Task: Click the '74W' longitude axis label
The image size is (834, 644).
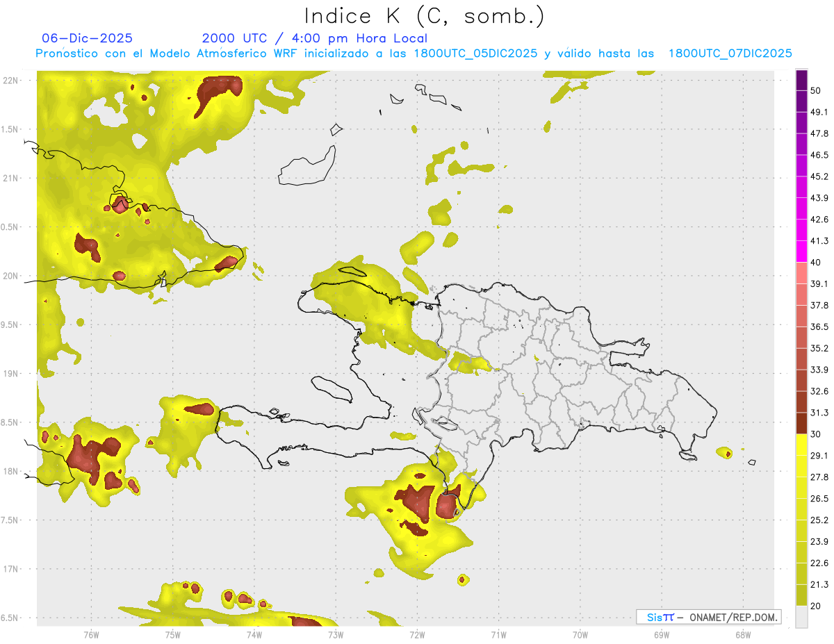Action: coord(254,634)
